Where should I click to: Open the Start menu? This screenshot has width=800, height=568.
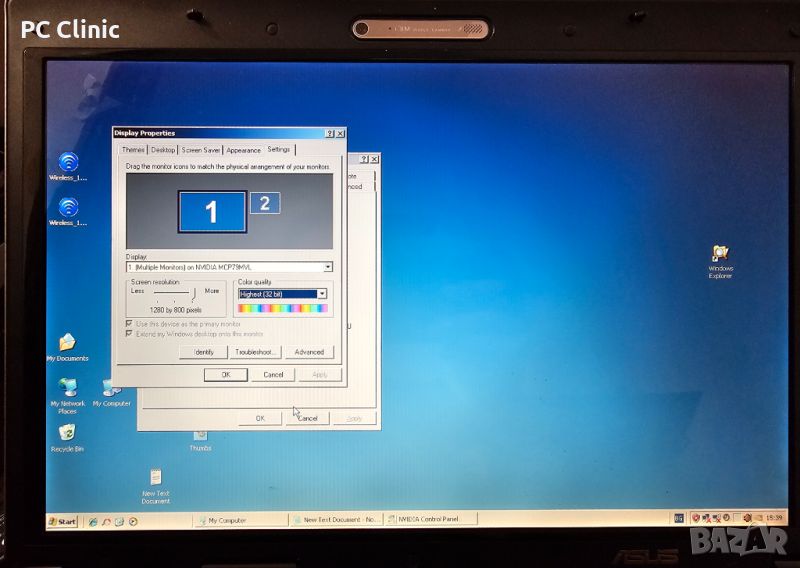tap(63, 521)
